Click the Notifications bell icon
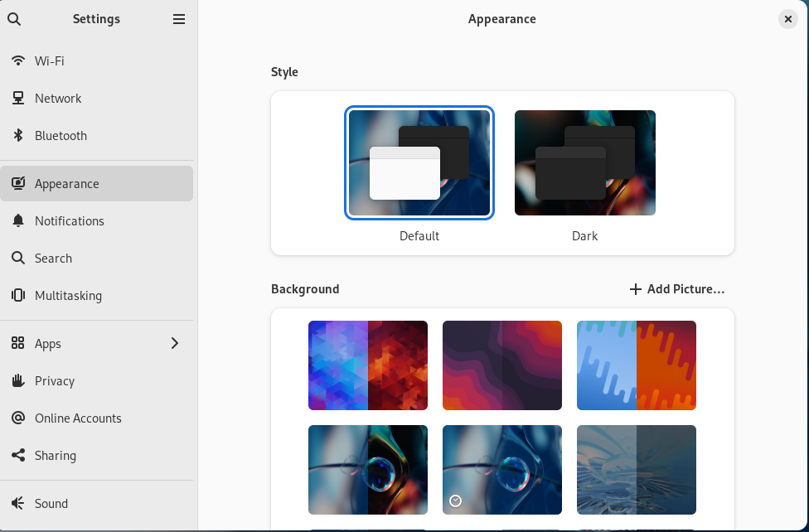Image resolution: width=809 pixels, height=532 pixels. (x=18, y=221)
